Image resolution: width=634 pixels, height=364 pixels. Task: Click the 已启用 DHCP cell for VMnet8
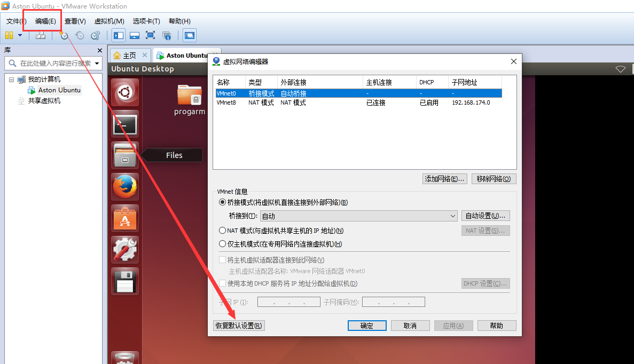[428, 102]
